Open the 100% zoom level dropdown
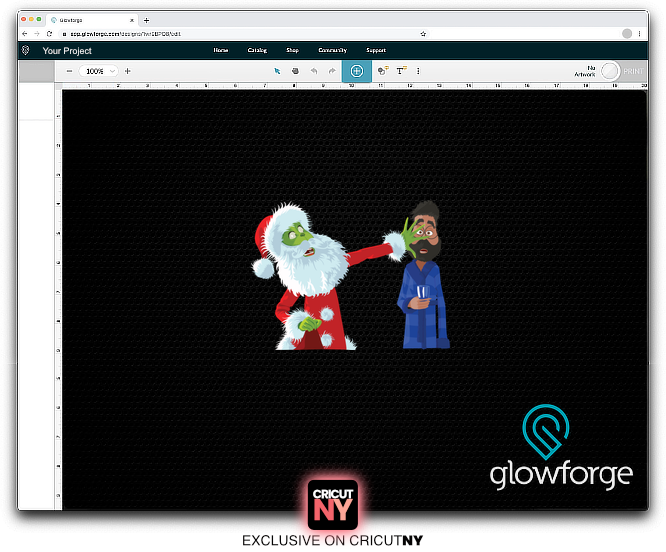 pos(99,71)
